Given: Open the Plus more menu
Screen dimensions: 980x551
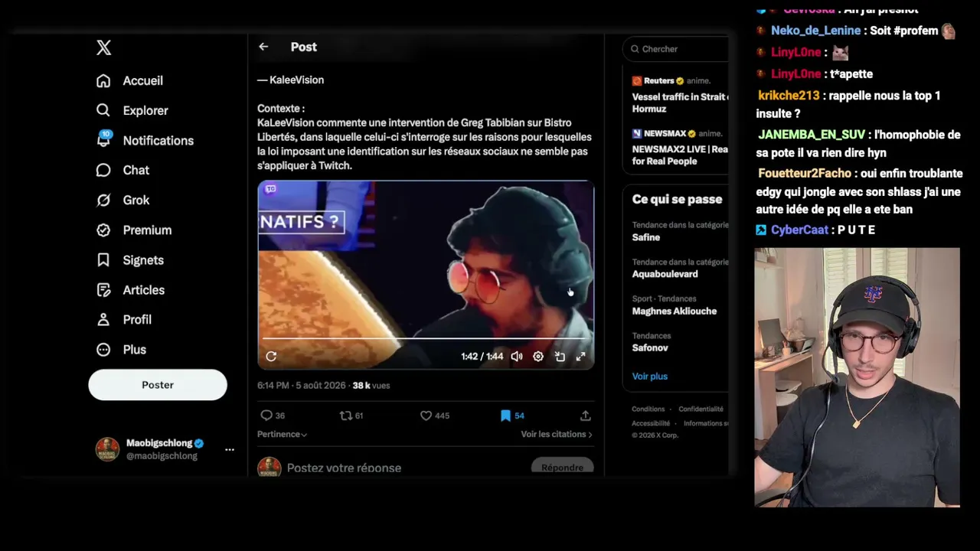Looking at the screenshot, I should click(122, 350).
